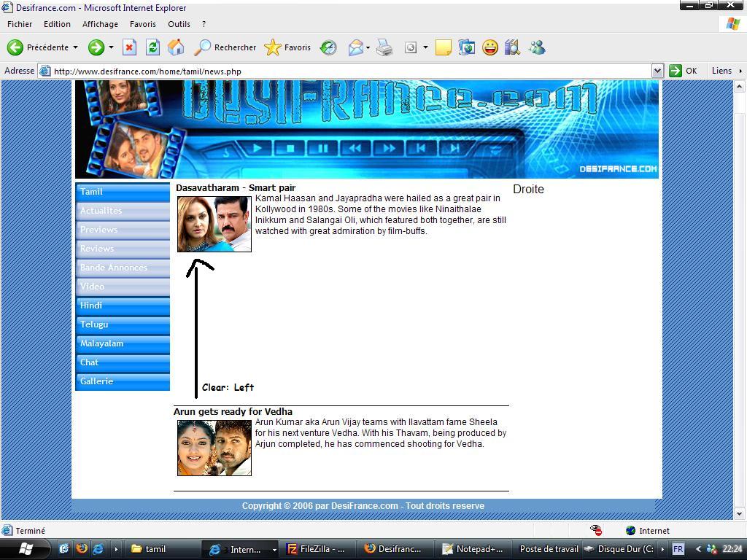
Task: Click the Dasavatharam article photo thumbnail
Action: tap(214, 224)
